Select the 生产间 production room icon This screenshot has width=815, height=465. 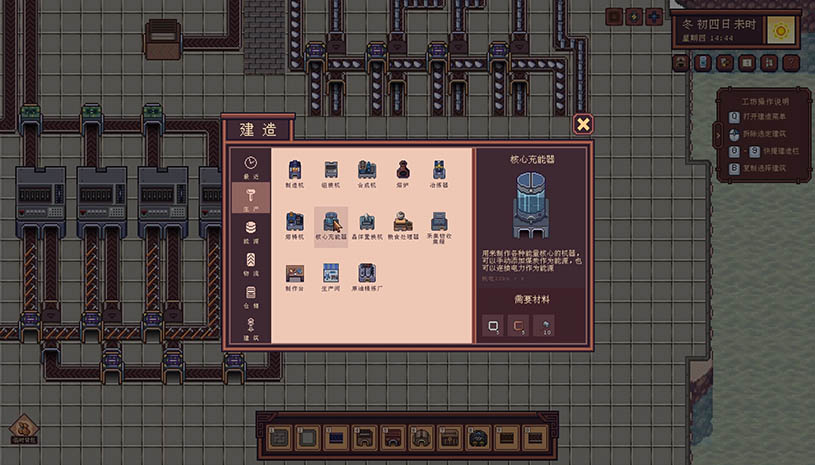pos(331,274)
